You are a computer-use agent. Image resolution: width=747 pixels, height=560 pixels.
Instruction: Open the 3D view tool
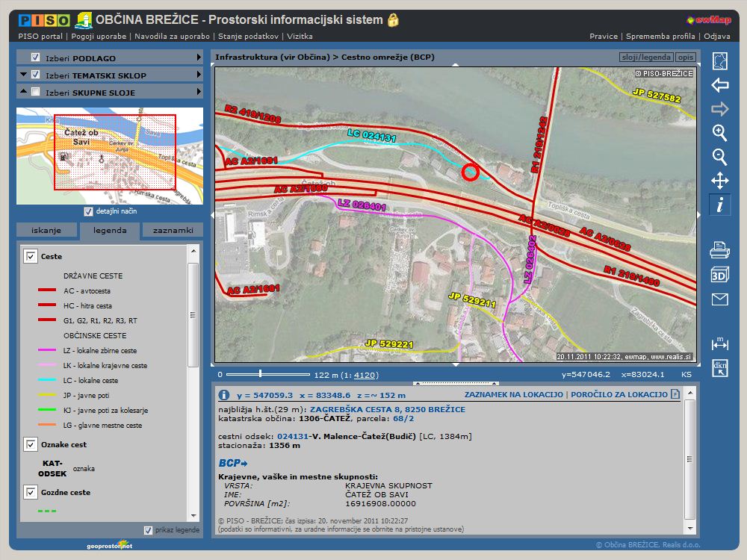[719, 274]
